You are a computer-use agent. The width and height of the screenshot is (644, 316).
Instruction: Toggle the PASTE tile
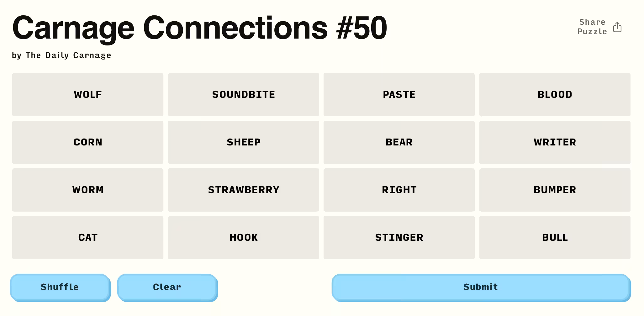tap(399, 95)
